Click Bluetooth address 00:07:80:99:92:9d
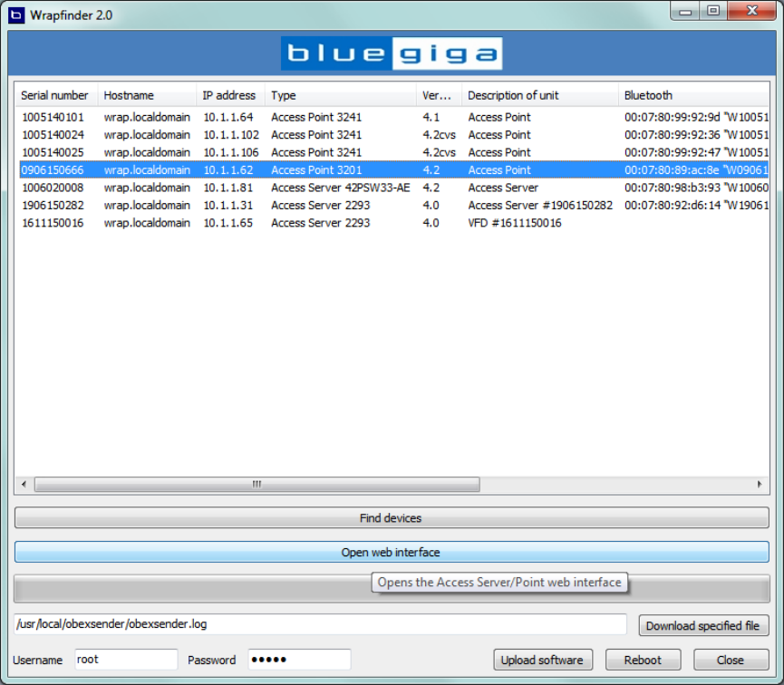 pos(673,118)
